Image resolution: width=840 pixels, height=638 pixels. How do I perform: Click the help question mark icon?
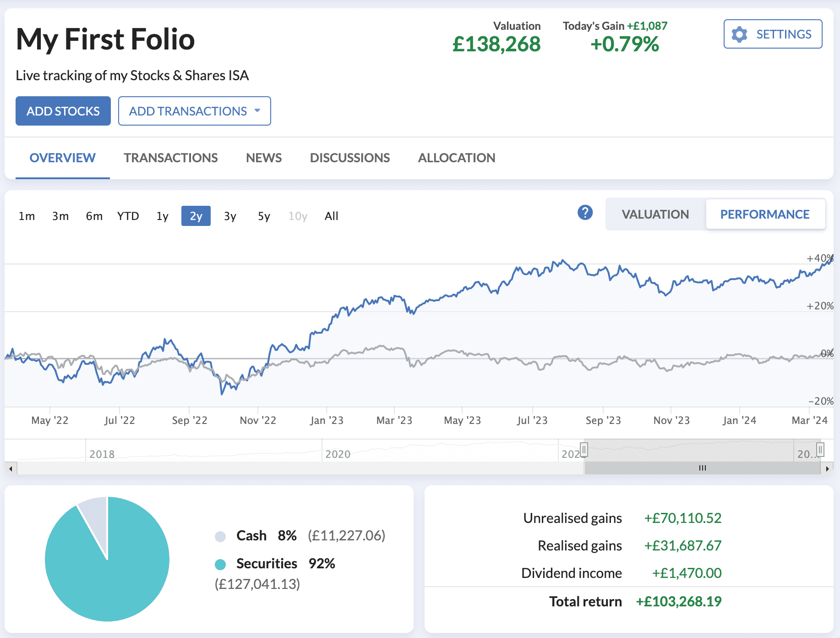(584, 213)
